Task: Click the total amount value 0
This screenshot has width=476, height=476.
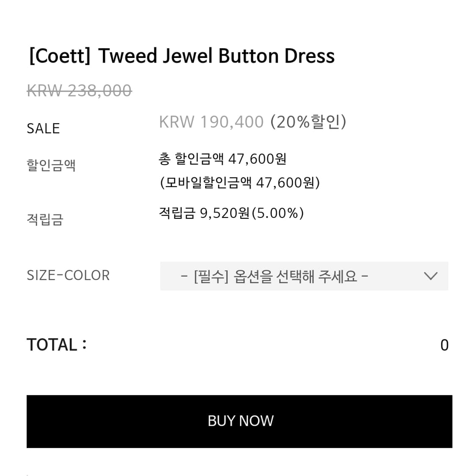Action: click(444, 345)
